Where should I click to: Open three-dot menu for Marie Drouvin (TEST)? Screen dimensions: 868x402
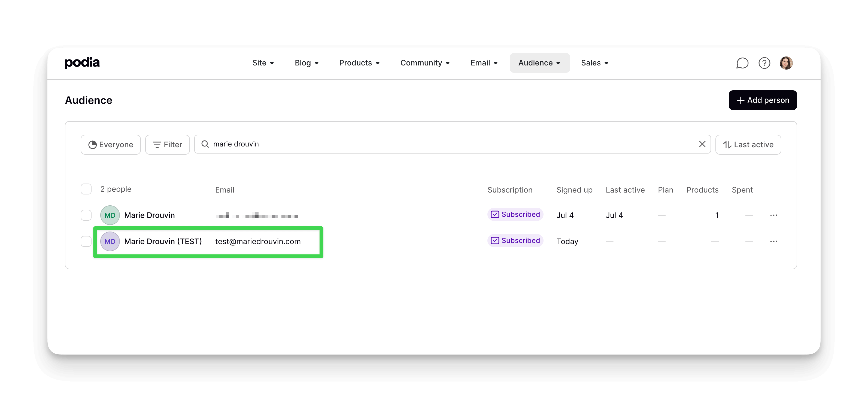pyautogui.click(x=773, y=241)
